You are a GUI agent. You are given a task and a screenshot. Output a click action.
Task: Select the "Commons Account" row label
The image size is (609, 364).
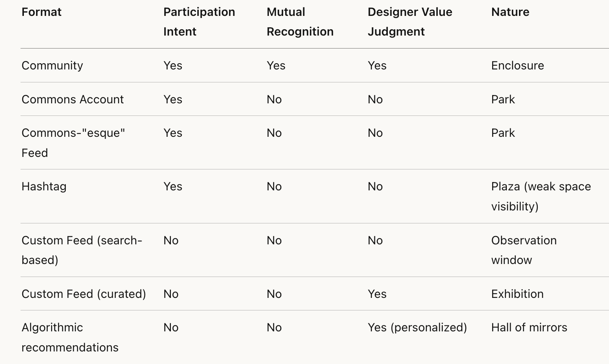point(72,100)
